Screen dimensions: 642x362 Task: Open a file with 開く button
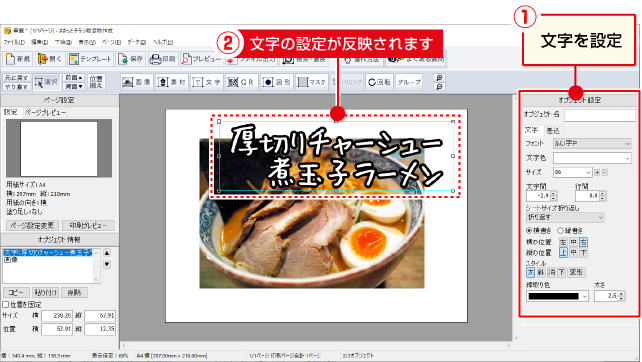point(49,59)
